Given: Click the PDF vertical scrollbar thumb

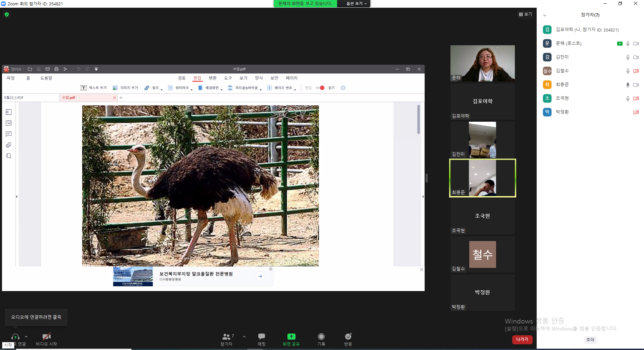Looking at the screenshot, I should (419, 119).
